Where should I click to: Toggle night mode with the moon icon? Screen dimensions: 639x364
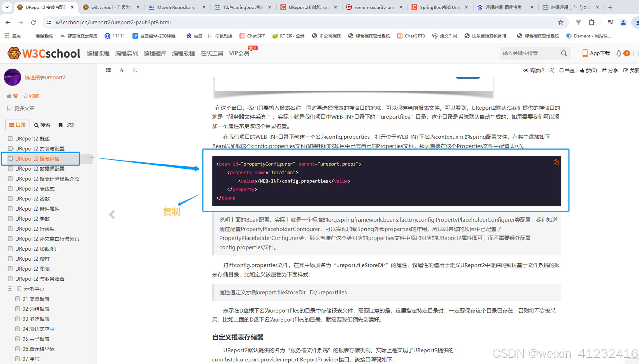135,70
